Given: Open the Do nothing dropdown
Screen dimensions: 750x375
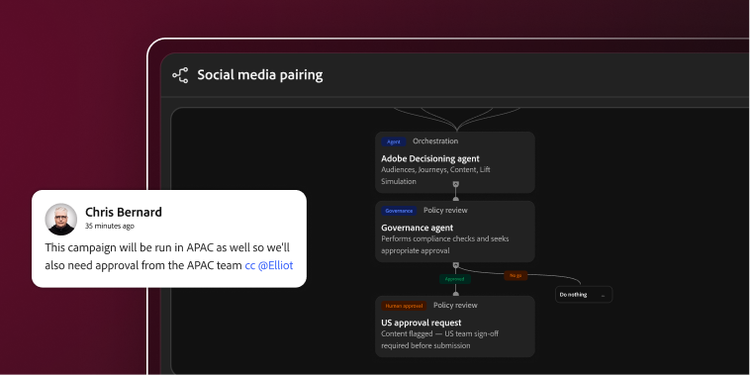Looking at the screenshot, I should pos(584,295).
